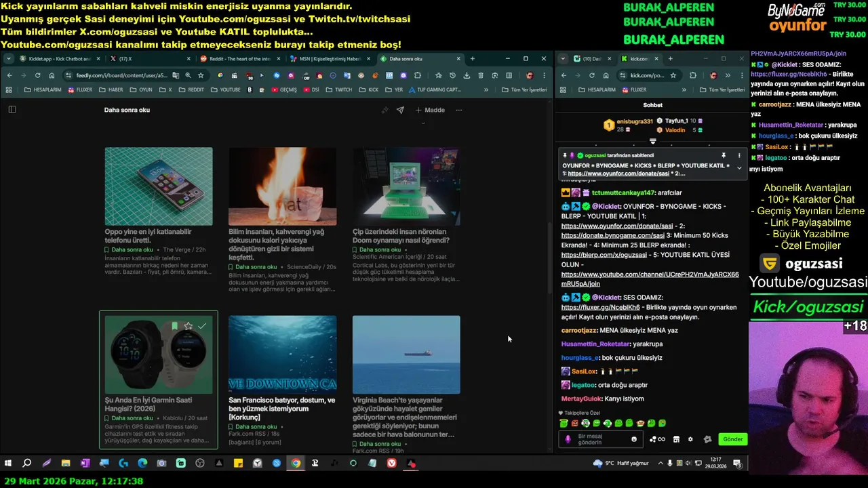Open a new tab in the left browser
The image size is (868, 488).
point(473,59)
